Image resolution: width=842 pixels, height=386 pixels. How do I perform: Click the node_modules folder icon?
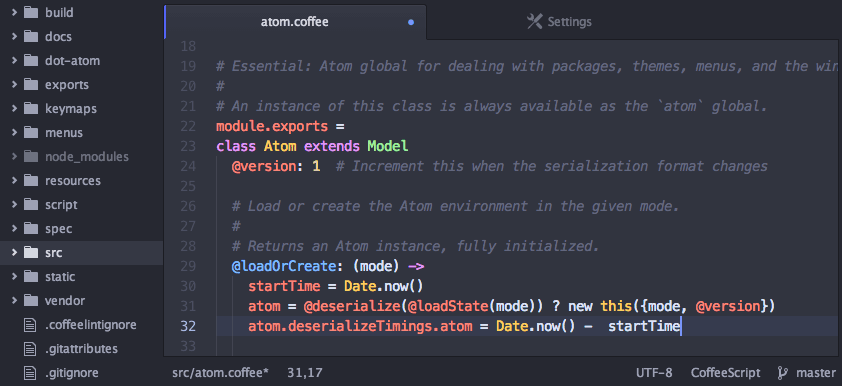click(x=31, y=157)
